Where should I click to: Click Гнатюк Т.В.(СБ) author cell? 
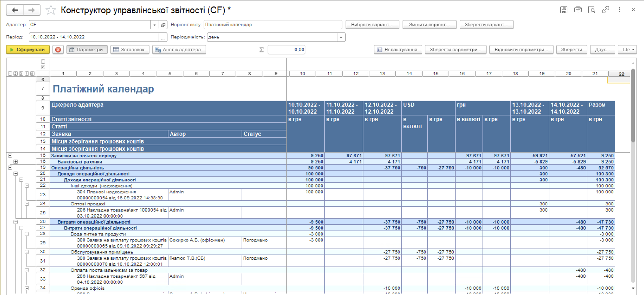pyautogui.click(x=205, y=261)
